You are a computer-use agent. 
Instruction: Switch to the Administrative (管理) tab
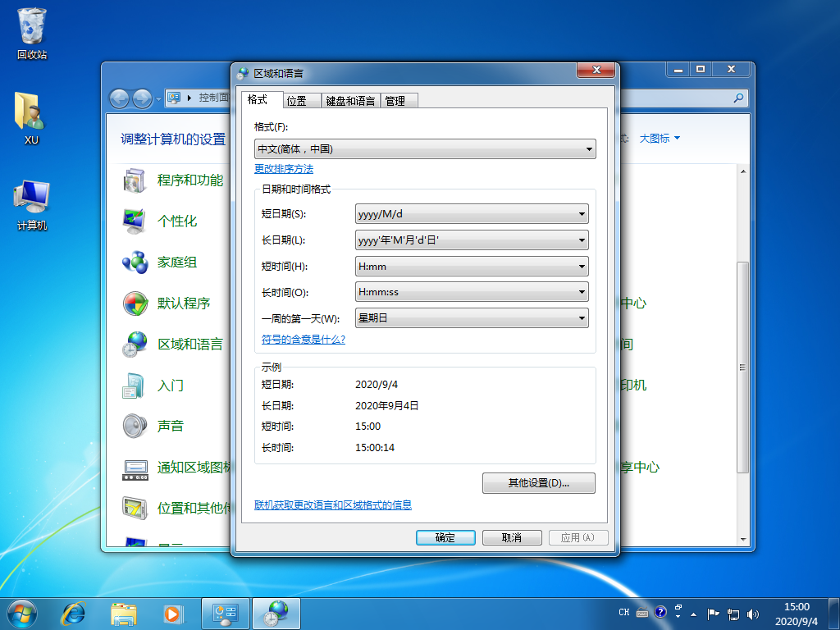[399, 101]
